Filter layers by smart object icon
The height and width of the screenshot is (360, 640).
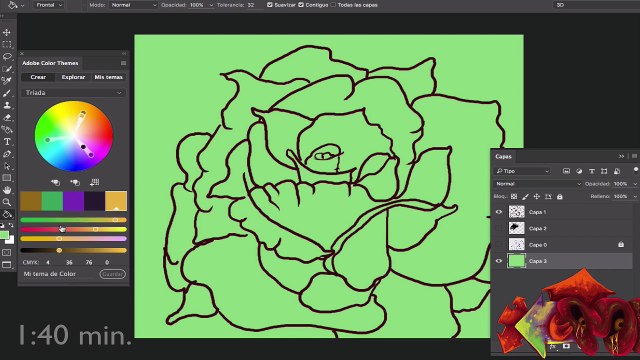[x=617, y=171]
